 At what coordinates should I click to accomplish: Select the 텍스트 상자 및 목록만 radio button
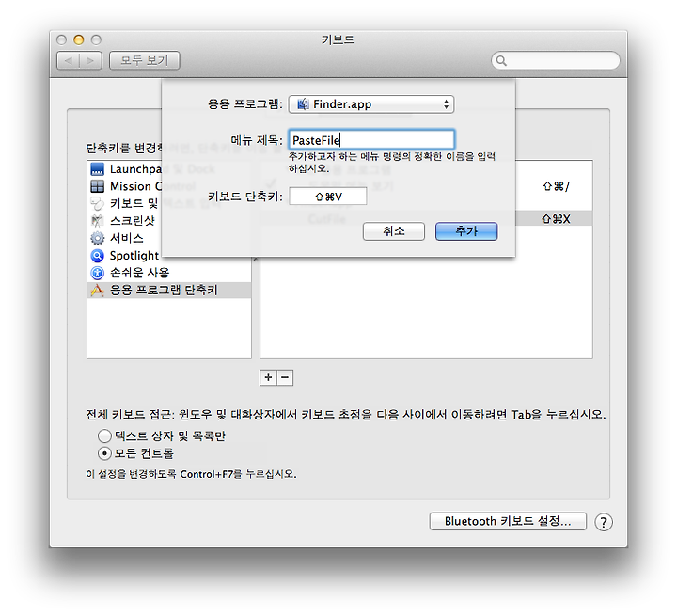tap(104, 435)
